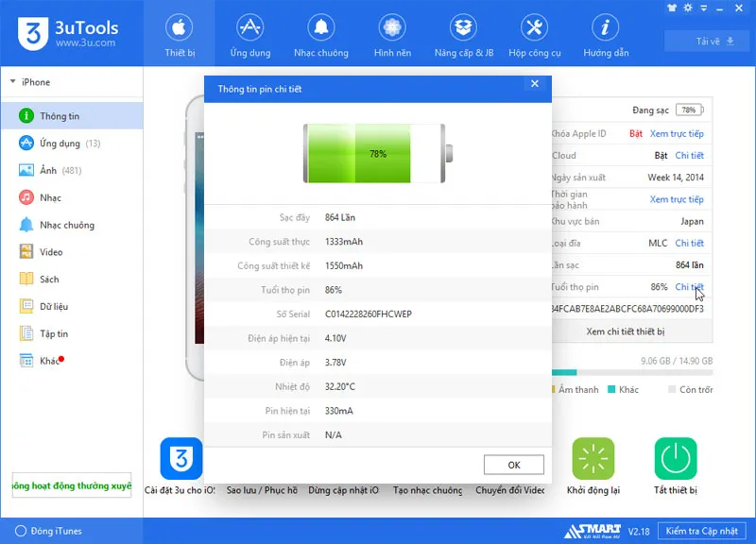The width and height of the screenshot is (756, 544).
Task: Open Nâng cấp & JB section
Action: click(464, 35)
